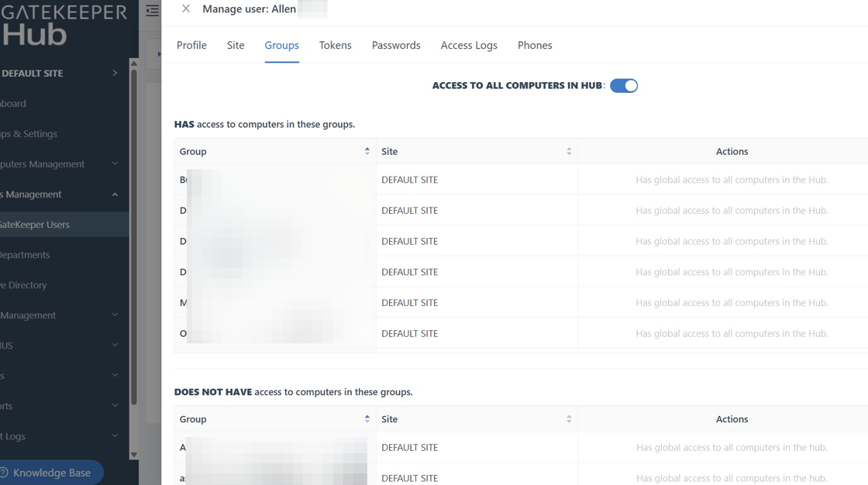This screenshot has height=485, width=868.
Task: Click the GateKeeper Hub logo
Action: tap(64, 26)
